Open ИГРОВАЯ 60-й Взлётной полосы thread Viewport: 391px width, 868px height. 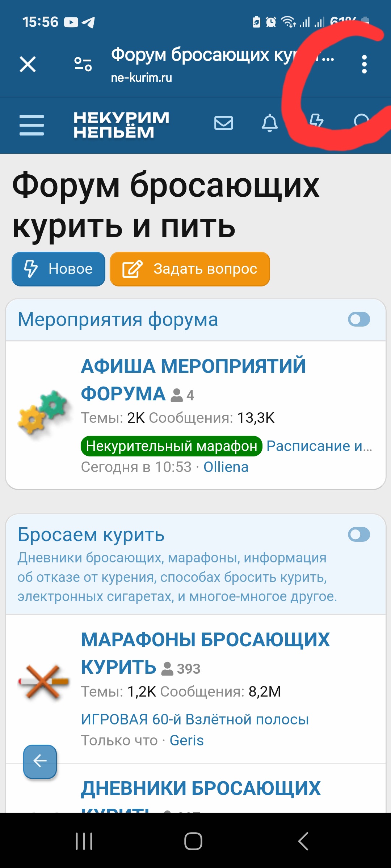click(195, 720)
